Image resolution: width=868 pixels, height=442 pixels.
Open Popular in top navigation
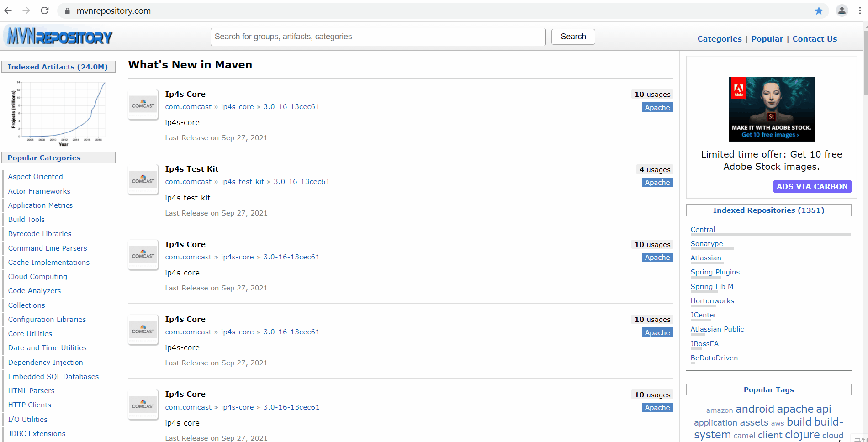click(767, 39)
